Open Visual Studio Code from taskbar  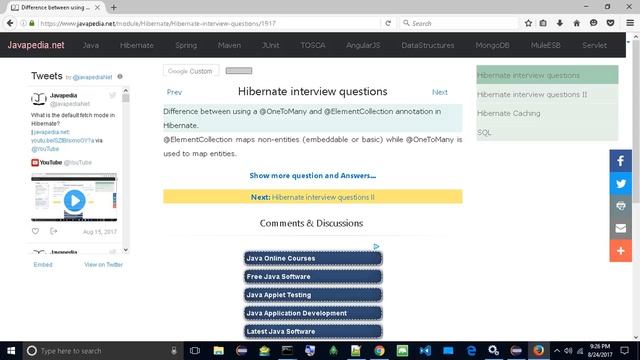(425, 351)
